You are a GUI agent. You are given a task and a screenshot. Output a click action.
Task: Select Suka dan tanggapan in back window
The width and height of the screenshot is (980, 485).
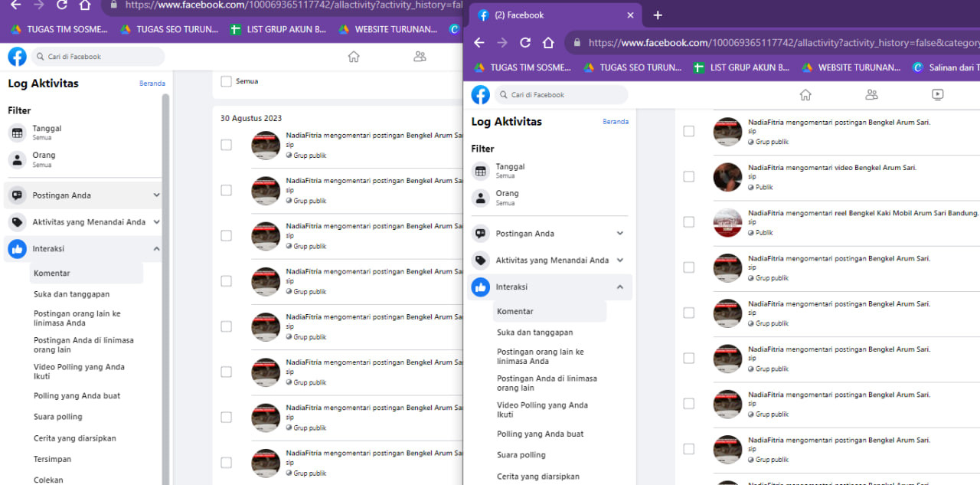[x=71, y=294]
